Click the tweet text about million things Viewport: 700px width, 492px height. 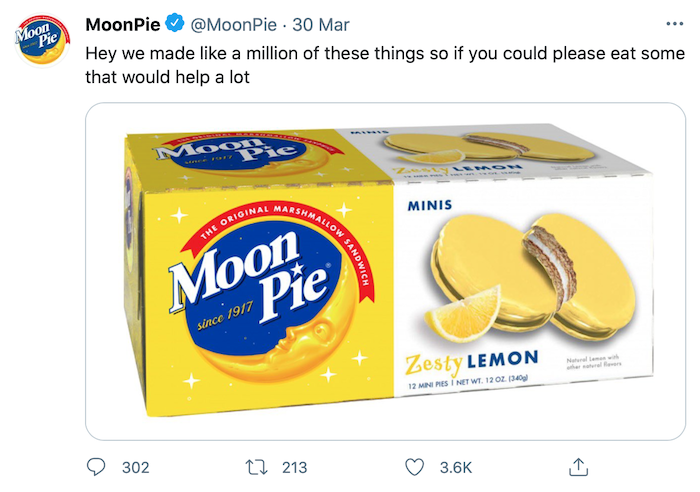point(385,65)
